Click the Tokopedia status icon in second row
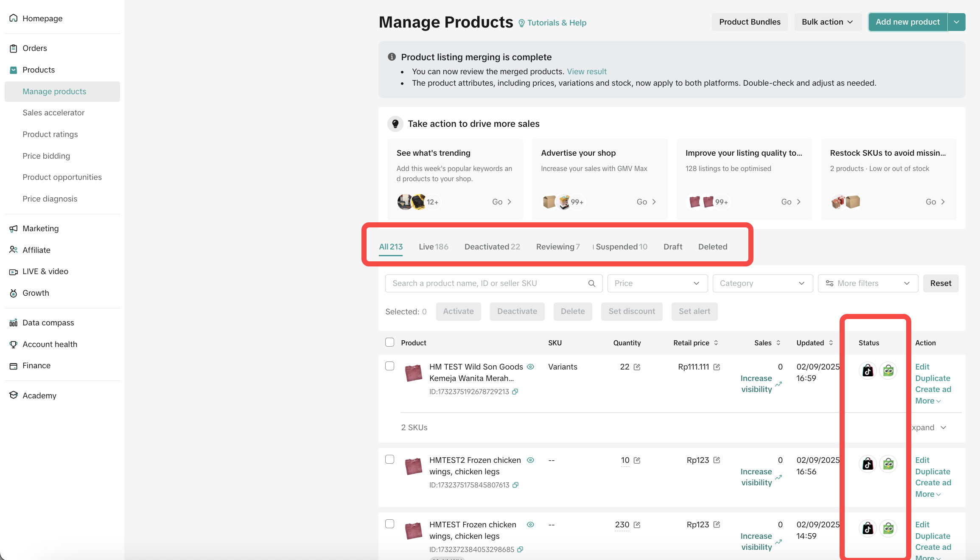 [888, 464]
